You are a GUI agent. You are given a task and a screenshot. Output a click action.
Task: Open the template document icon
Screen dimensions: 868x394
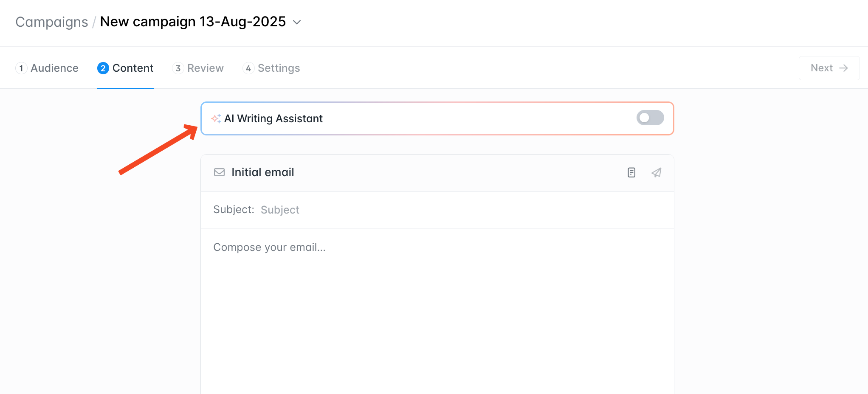(x=631, y=172)
